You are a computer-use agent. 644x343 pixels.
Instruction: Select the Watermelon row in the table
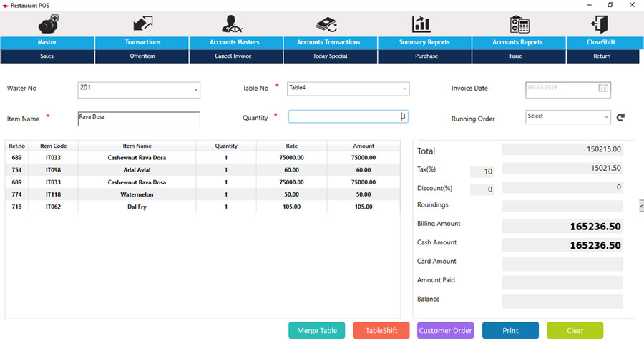coord(136,194)
